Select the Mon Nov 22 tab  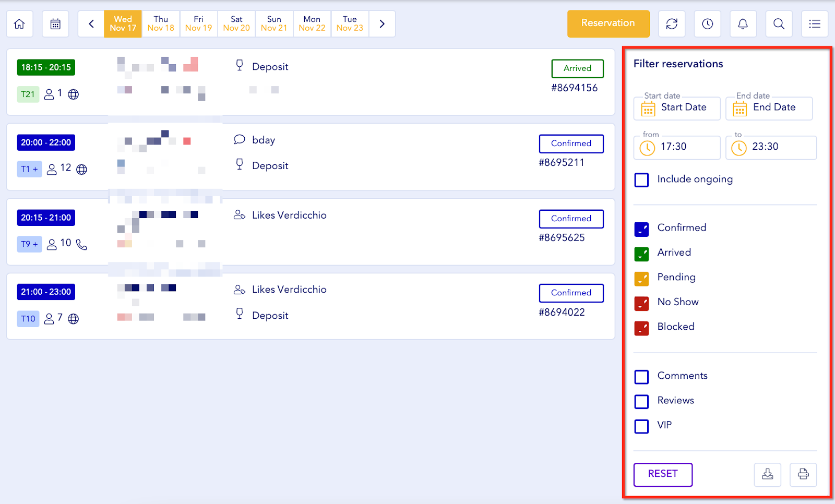click(312, 24)
